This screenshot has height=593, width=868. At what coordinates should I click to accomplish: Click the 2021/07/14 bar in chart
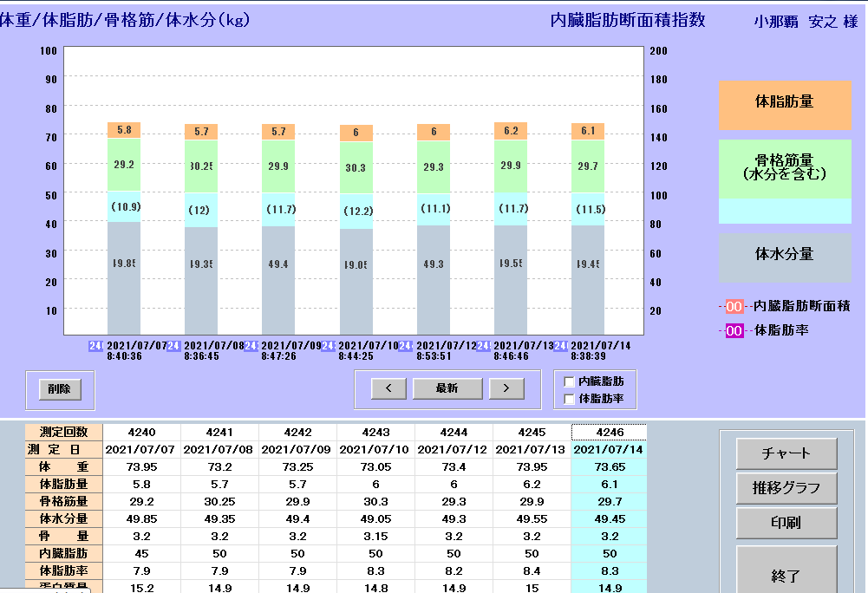[x=588, y=229]
